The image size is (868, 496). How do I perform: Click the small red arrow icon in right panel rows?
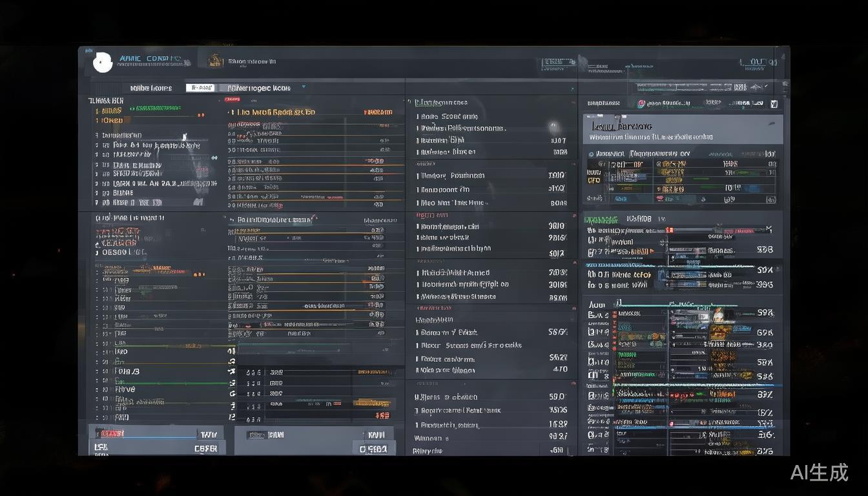click(653, 251)
